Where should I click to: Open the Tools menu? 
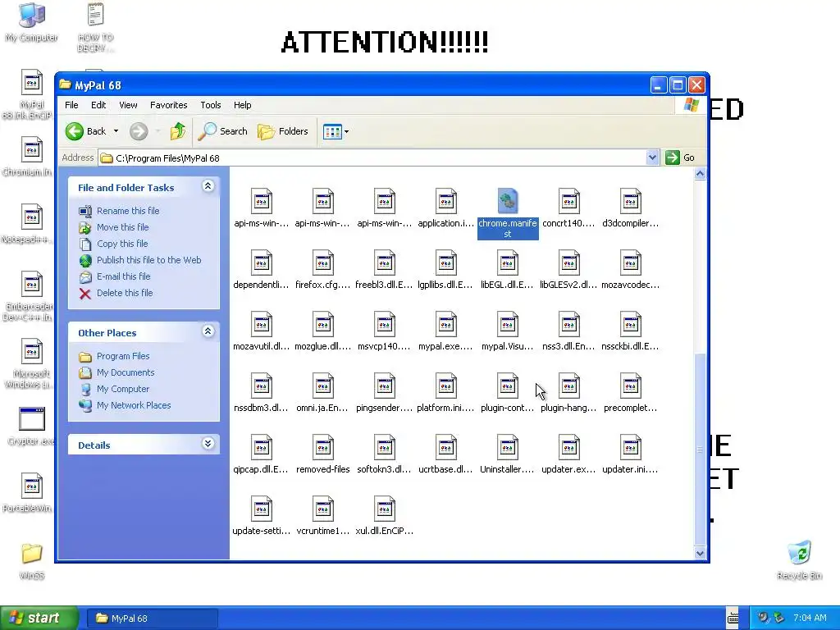[x=211, y=105]
